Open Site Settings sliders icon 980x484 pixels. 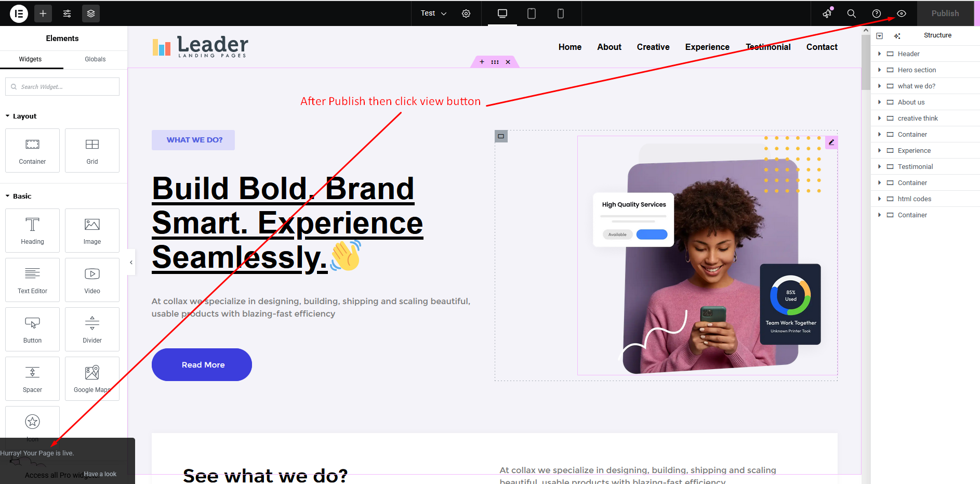tap(67, 14)
